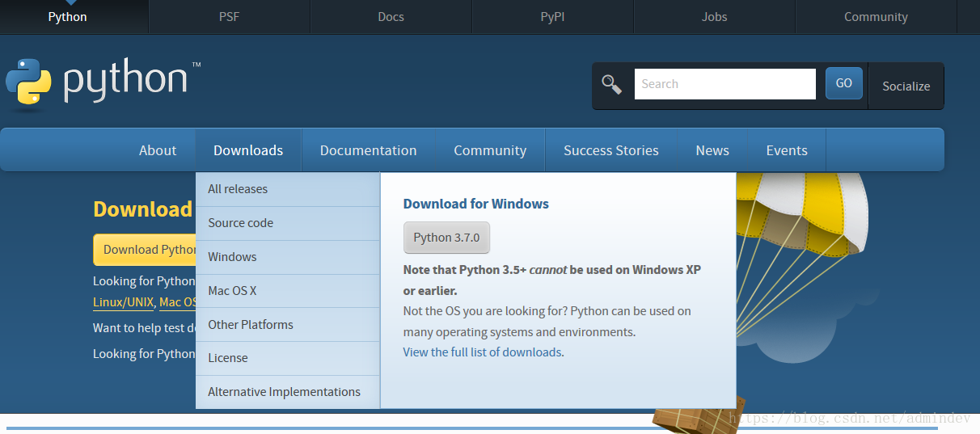Viewport: 980px width, 434px height.
Task: Open the Socialize menu
Action: point(906,86)
